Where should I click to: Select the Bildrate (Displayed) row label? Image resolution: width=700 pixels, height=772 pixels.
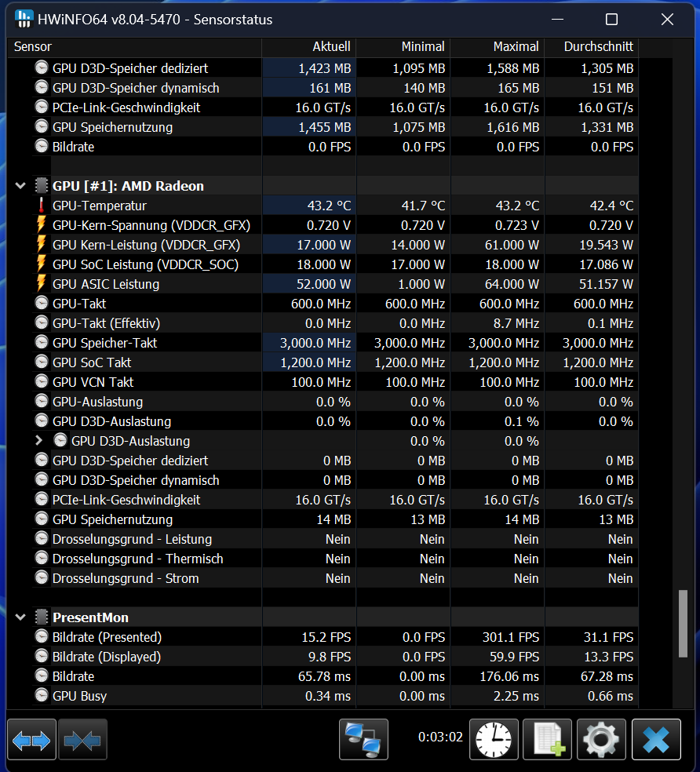pos(107,657)
